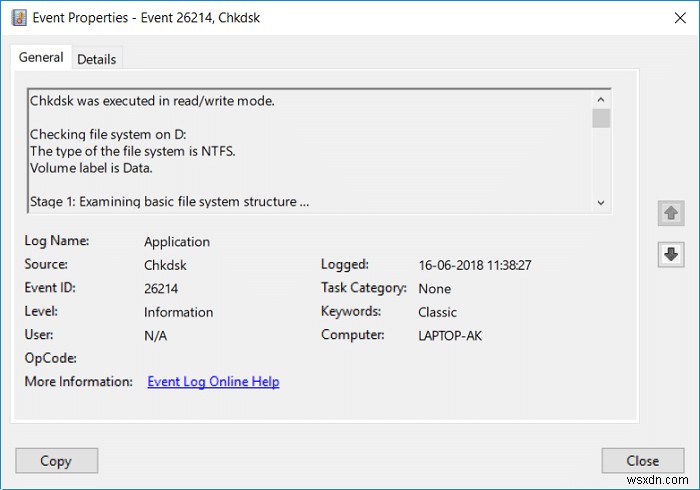Click the 'User:' label

point(39,334)
